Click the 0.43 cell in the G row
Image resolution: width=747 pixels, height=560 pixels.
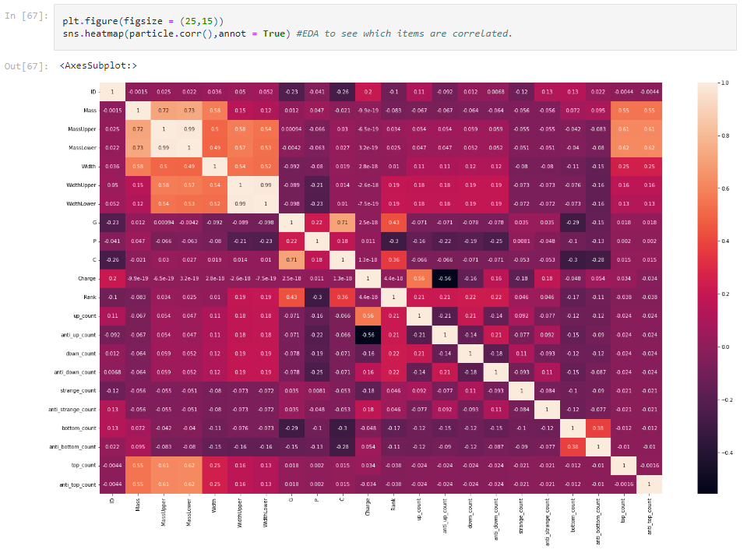tap(393, 222)
